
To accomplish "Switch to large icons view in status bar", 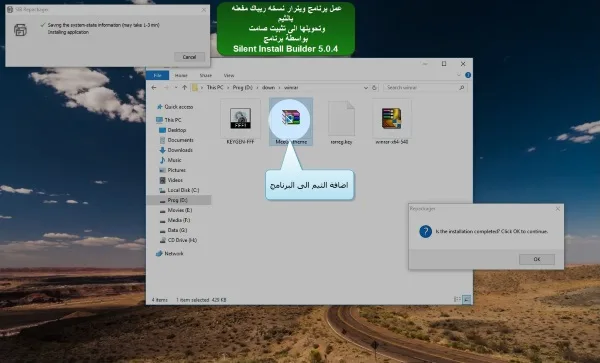I will [x=466, y=300].
